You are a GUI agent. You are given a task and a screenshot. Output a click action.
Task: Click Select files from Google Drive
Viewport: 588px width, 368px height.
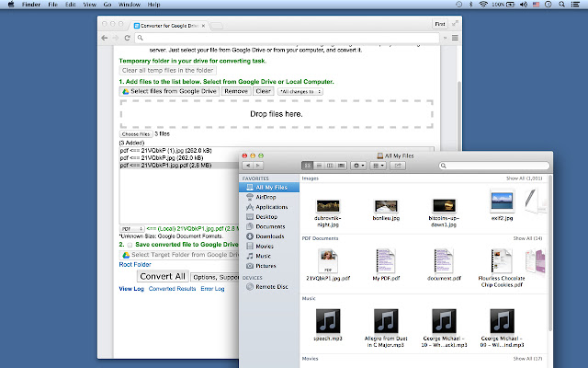coord(169,91)
